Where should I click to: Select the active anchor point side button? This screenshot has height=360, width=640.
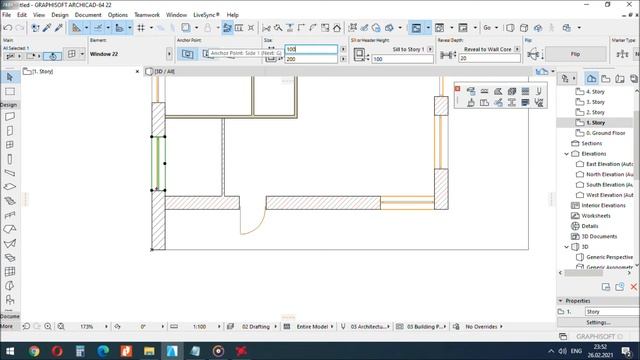point(187,54)
